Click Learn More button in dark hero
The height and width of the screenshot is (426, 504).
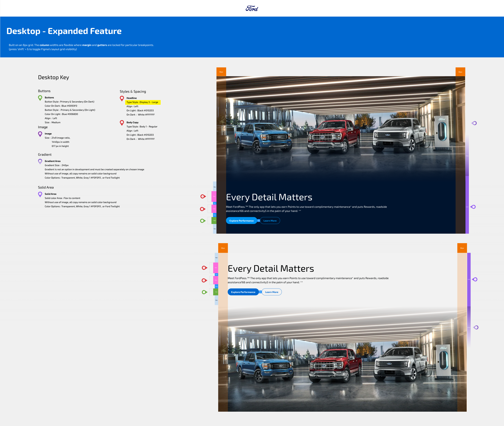click(x=270, y=221)
